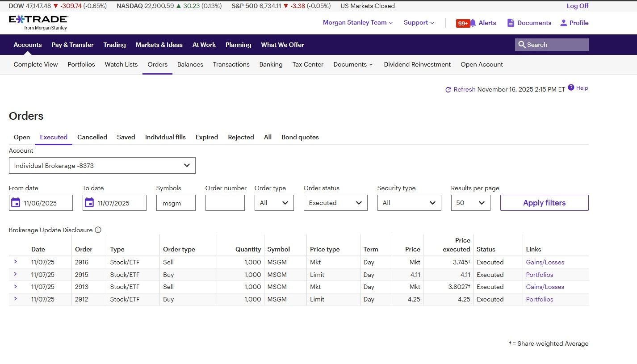637x364 pixels.
Task: Click the Apply filters button
Action: point(544,203)
